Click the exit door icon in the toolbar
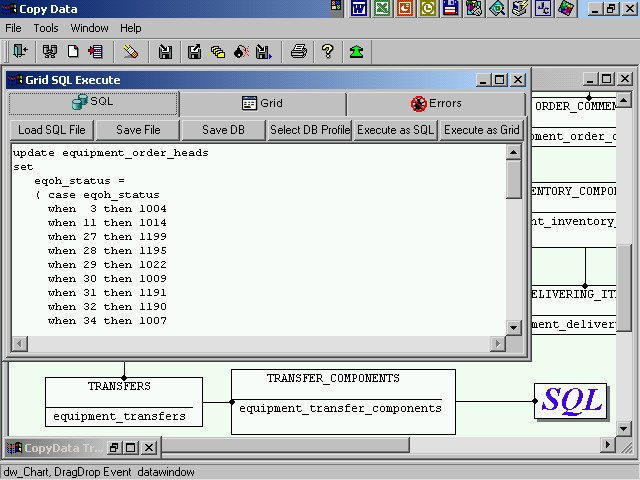Image resolution: width=640 pixels, height=480 pixels. (19, 51)
